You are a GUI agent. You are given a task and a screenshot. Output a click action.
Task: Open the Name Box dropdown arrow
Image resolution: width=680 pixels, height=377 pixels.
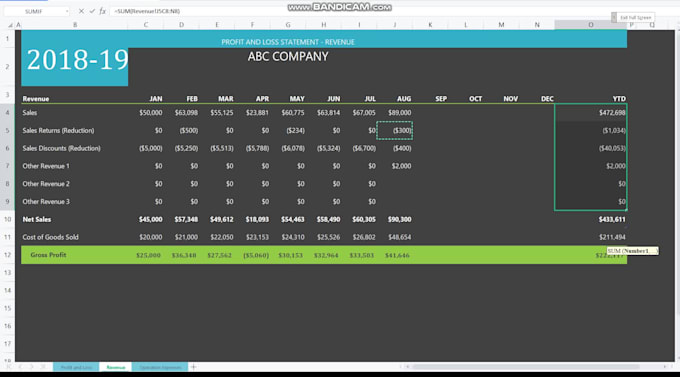pos(67,11)
